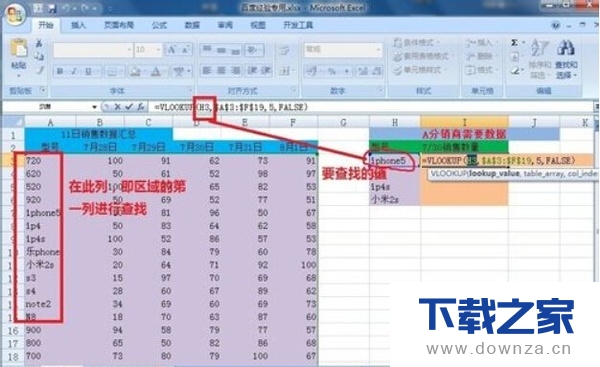Apply bold formatting with B icon

tap(60, 71)
